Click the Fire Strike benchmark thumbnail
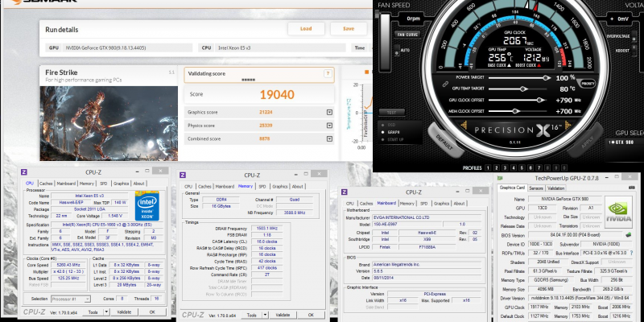The image size is (644, 322). click(109, 123)
